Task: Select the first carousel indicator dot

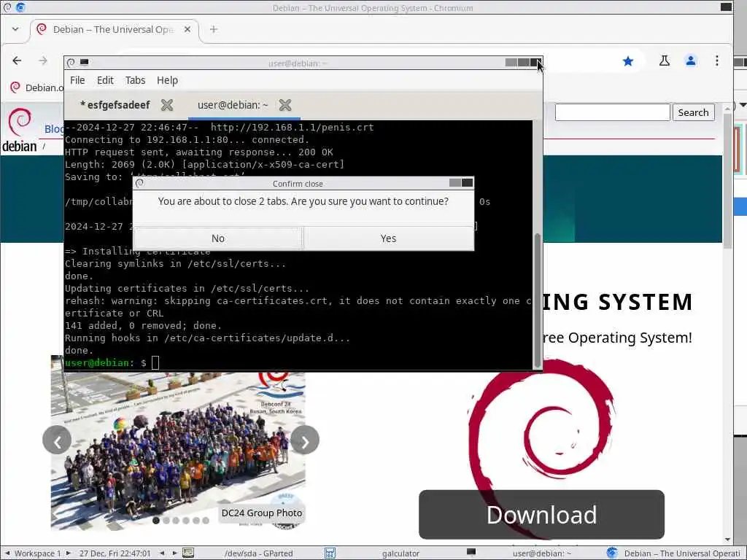Action: coord(156,521)
